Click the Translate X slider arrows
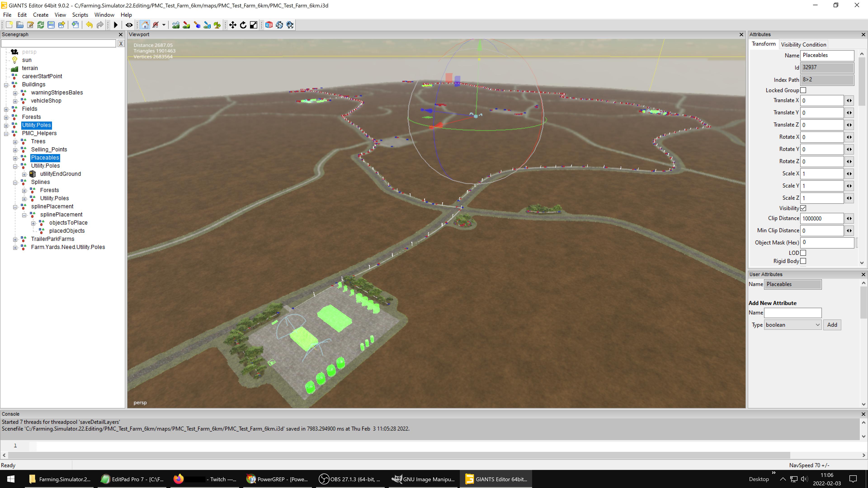Viewport: 868px width, 488px height. click(849, 101)
